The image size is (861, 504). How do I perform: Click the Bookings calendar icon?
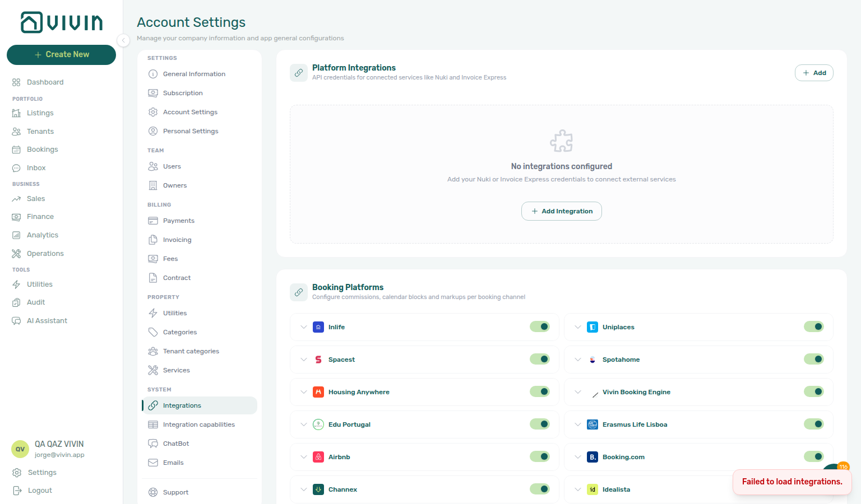tap(16, 150)
